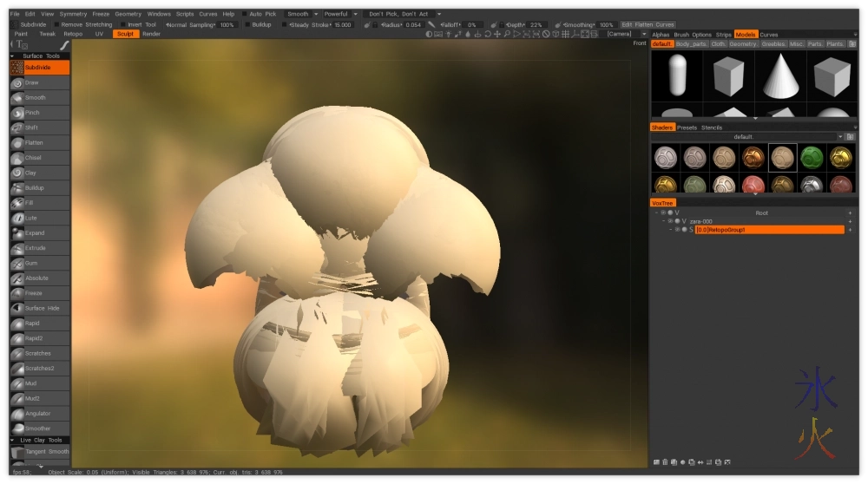Switch to the Retopo room tab
Image resolution: width=868 pixels, height=484 pixels.
click(x=73, y=34)
